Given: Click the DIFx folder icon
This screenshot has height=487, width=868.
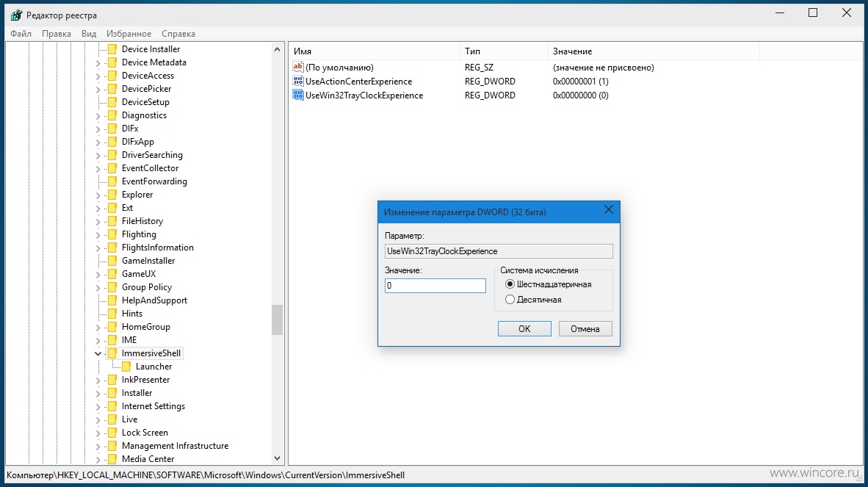Looking at the screenshot, I should [112, 129].
